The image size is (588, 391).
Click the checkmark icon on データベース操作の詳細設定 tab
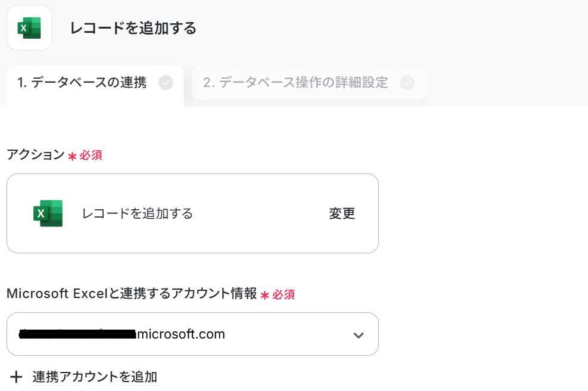pyautogui.click(x=407, y=83)
